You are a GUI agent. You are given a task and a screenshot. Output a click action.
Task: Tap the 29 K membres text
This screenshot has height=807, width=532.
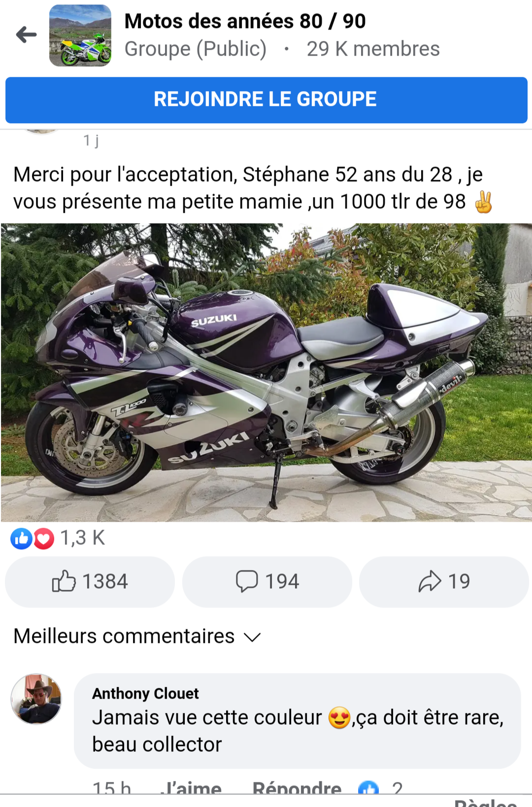(x=373, y=49)
